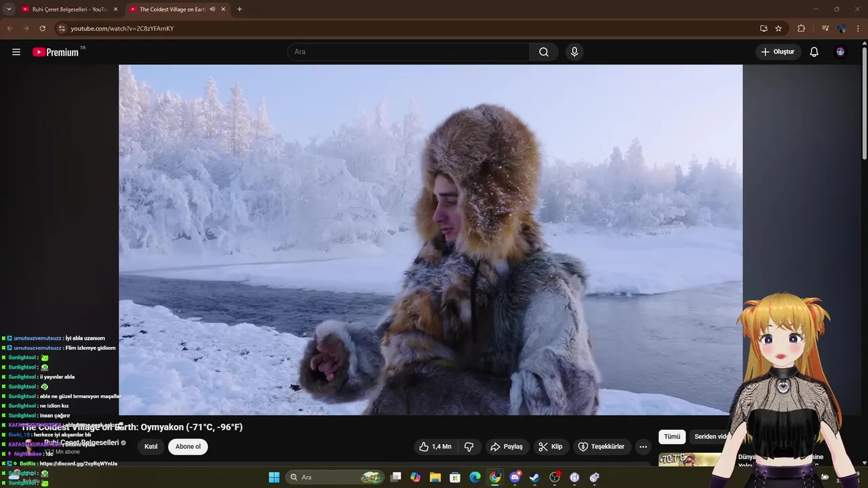Open Chrome extensions puzzle icon

point(801,28)
